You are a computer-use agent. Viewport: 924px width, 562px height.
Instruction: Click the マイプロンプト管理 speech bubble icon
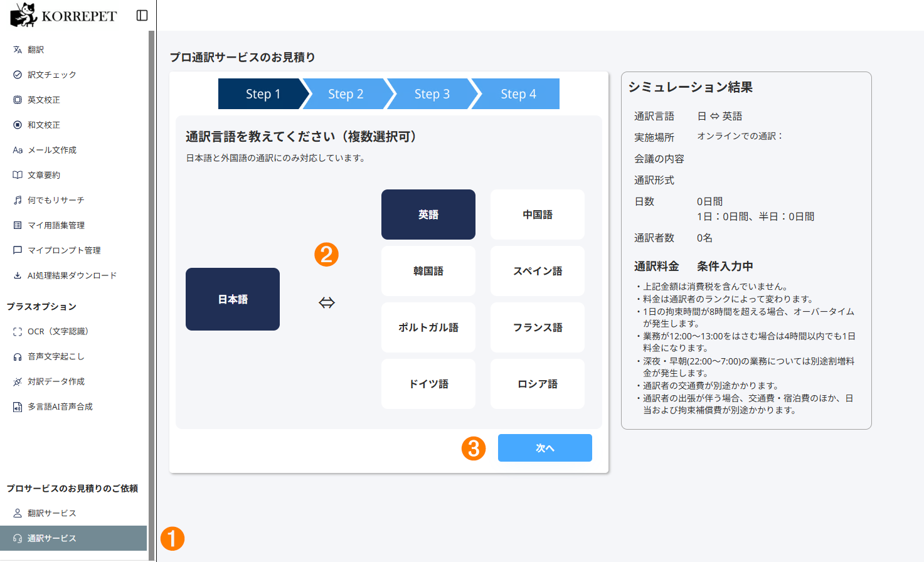(18, 250)
